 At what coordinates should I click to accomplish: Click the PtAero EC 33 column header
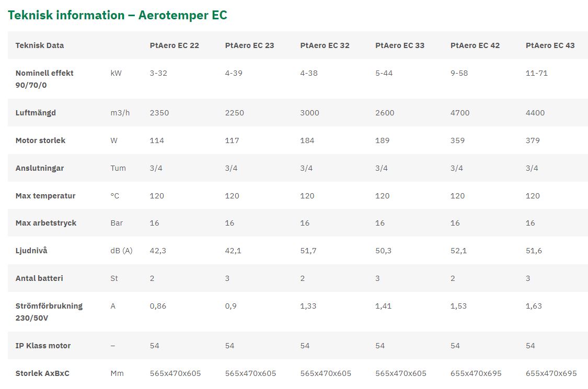click(400, 45)
